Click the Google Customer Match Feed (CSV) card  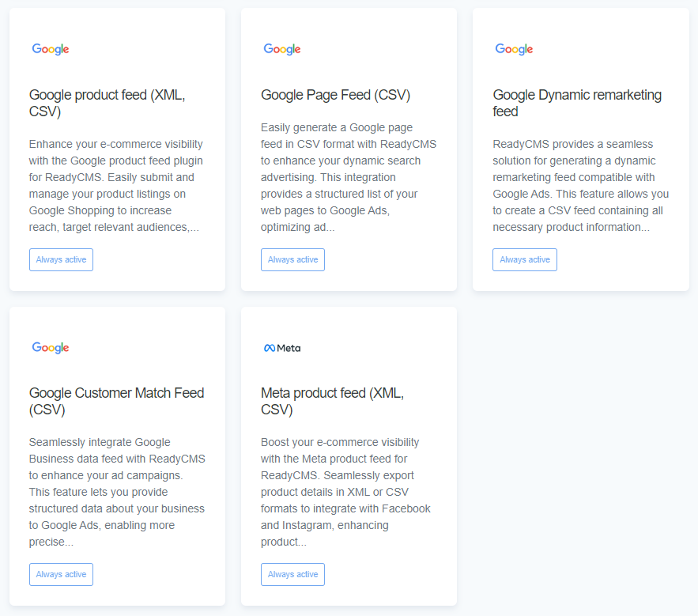coord(116,456)
